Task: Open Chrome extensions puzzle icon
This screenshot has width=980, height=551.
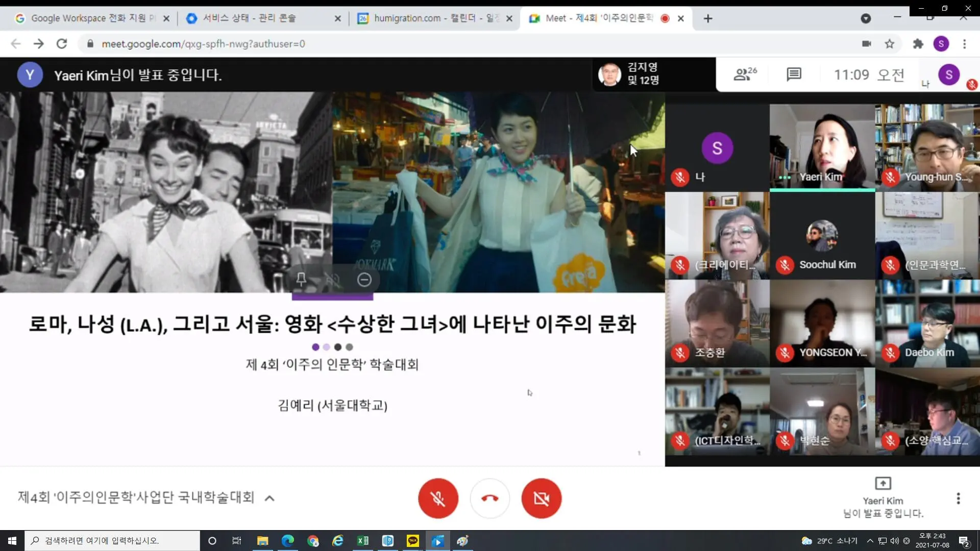Action: (918, 44)
